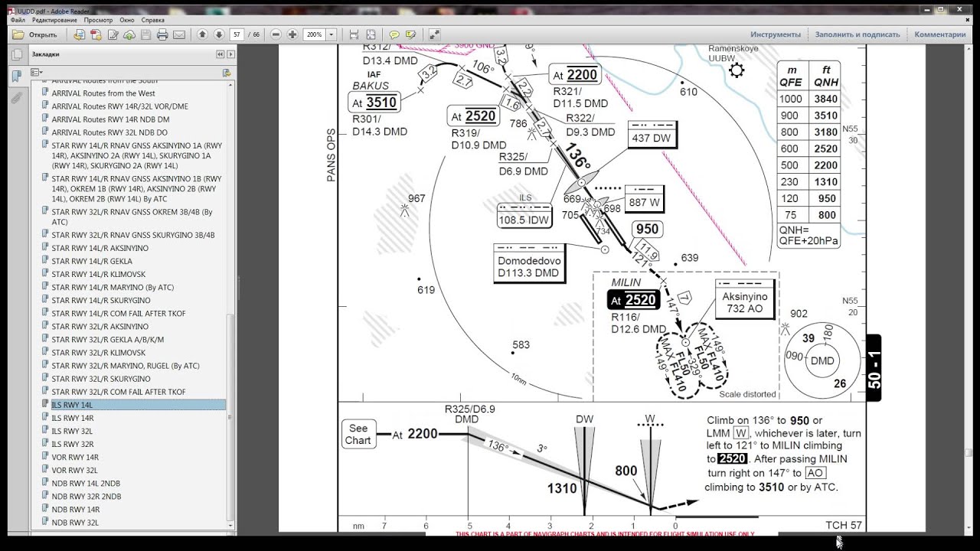Open bookmark NDB RWY 14L 2NDB
The width and height of the screenshot is (980, 551).
pos(86,483)
